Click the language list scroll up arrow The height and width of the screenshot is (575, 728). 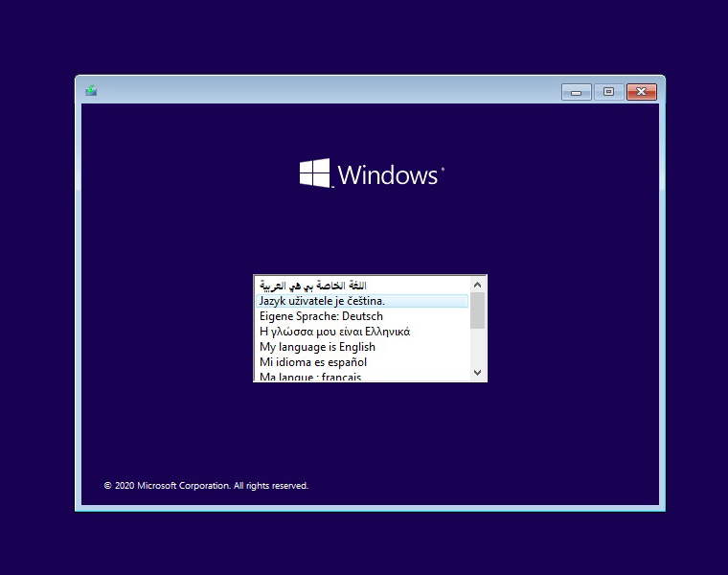[x=478, y=285]
